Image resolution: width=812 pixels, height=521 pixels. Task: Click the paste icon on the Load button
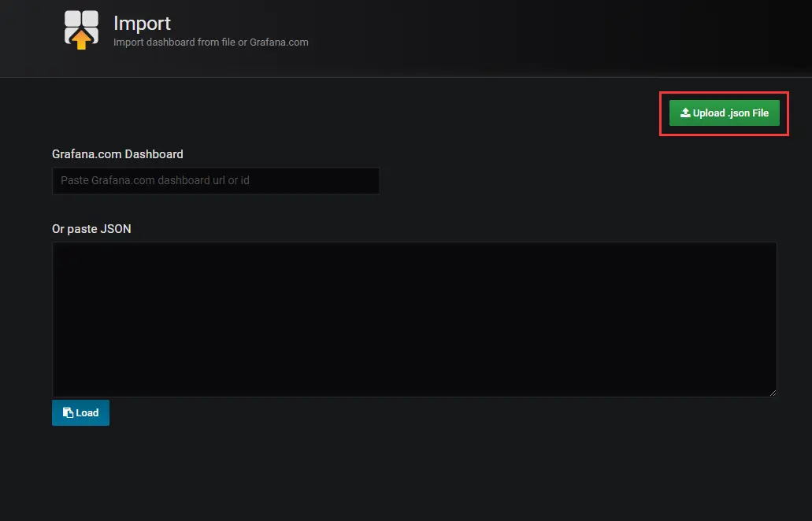point(68,412)
